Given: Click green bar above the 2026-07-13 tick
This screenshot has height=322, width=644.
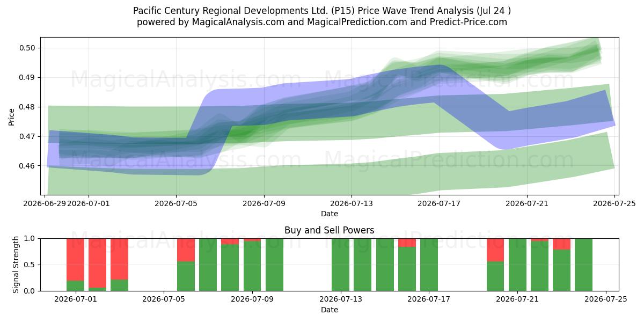Looking at the screenshot, I should pyautogui.click(x=341, y=265).
